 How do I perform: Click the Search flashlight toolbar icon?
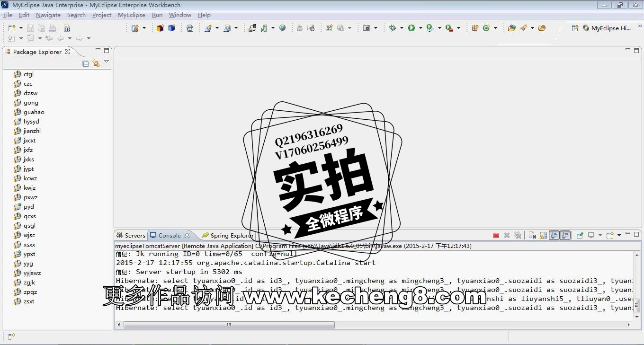(x=523, y=28)
